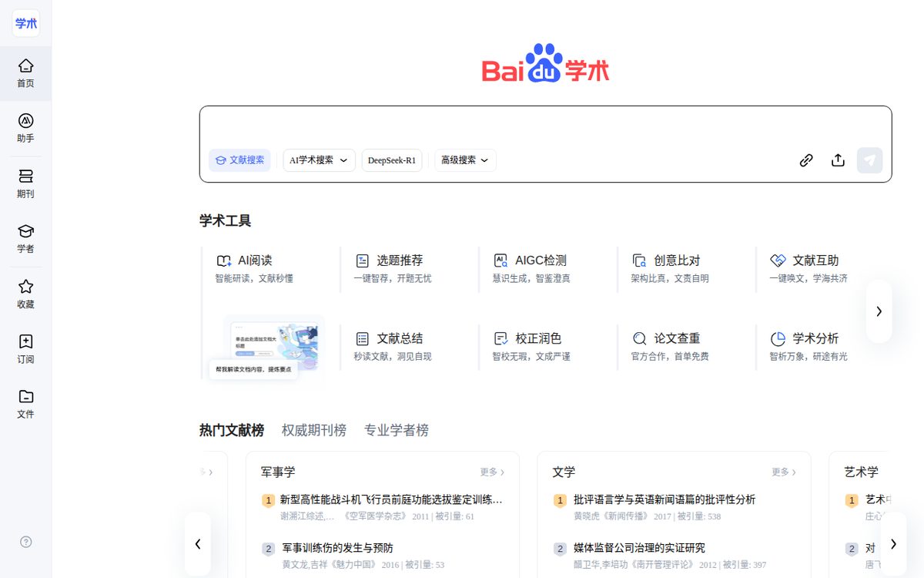Click the send paper-plane button
This screenshot has height=578, width=924.
[869, 160]
